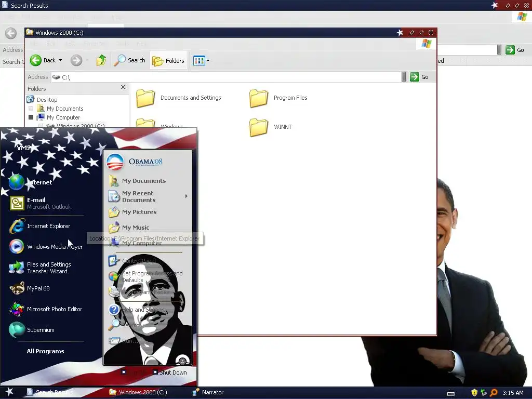Click the VM2 user name in the Start menu
Screen dimensions: 532x399
[24, 148]
